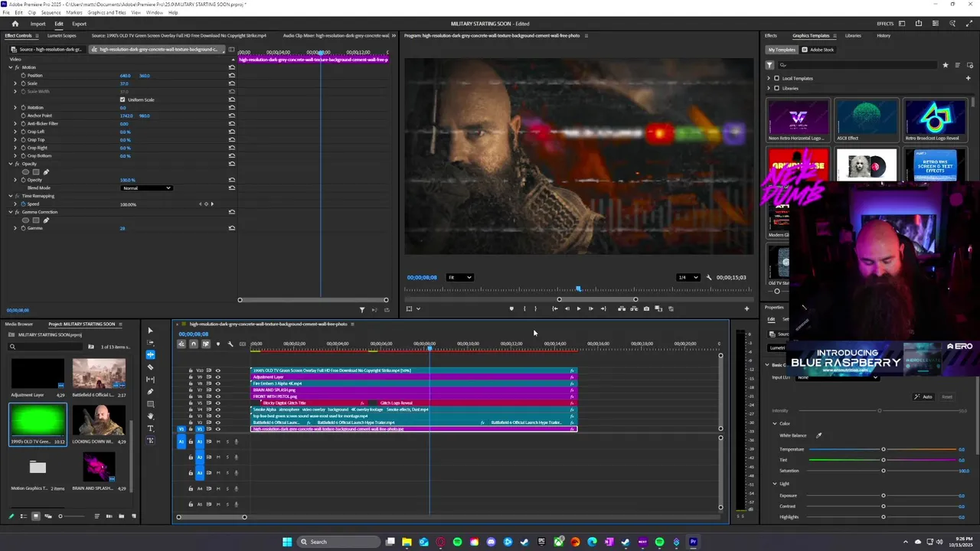This screenshot has width=980, height=551.
Task: Select the pen mask tool under Gamma Correction
Action: pyautogui.click(x=46, y=220)
